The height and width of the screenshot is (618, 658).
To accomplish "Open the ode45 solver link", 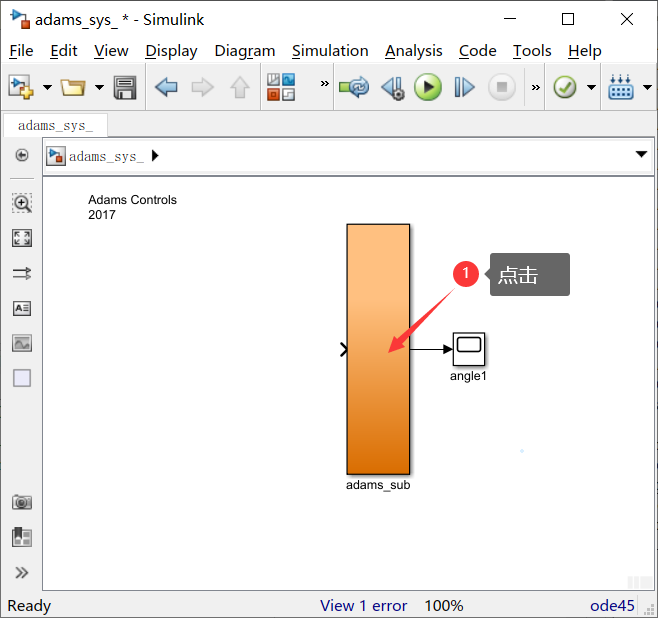I will [612, 606].
